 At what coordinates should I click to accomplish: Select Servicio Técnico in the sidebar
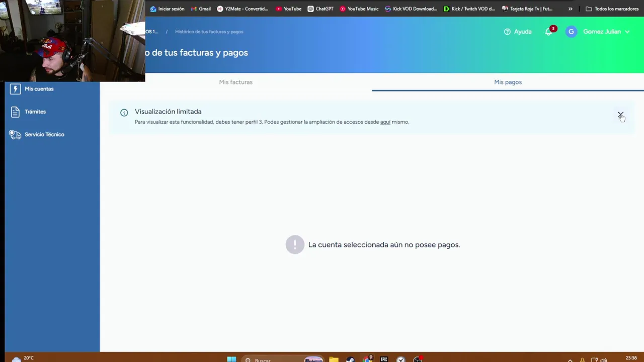point(44,134)
